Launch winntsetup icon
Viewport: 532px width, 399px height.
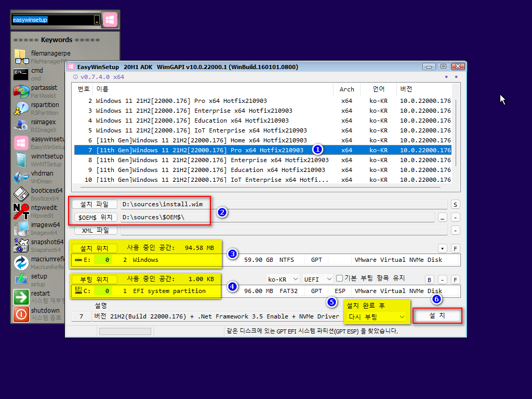coord(21,160)
